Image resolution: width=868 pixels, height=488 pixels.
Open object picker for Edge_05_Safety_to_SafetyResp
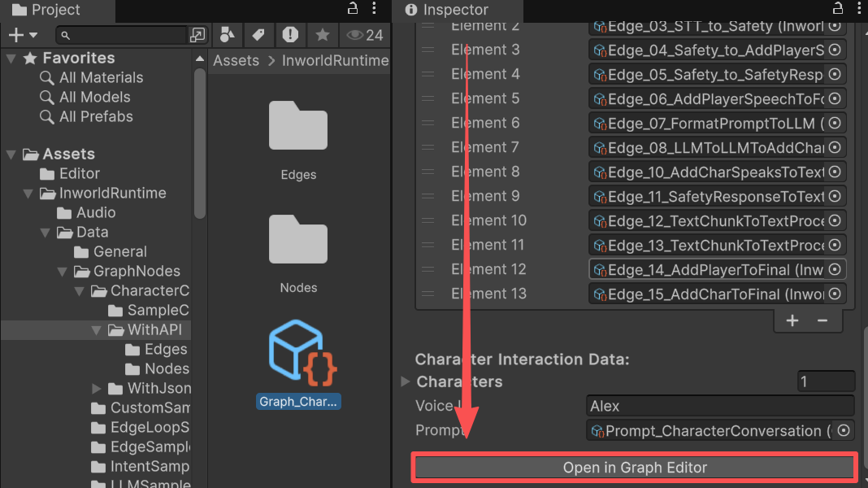[x=835, y=74]
